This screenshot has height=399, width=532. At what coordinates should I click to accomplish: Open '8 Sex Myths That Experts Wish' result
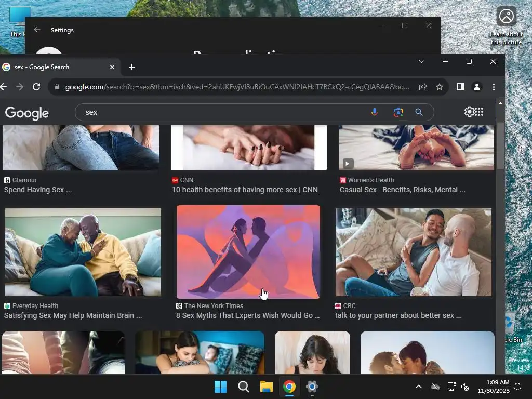point(248,315)
